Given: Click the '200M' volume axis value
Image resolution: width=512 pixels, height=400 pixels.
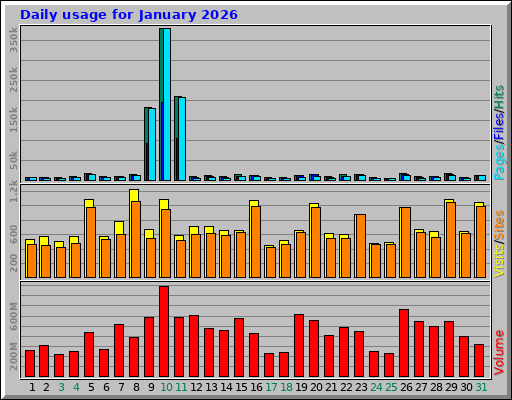Looking at the screenshot, I should [x=13, y=356].
